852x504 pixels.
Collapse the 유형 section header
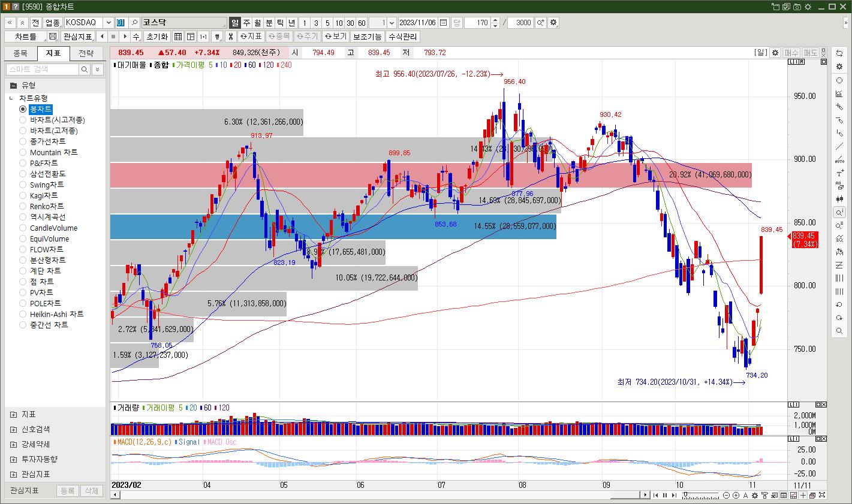pyautogui.click(x=55, y=85)
